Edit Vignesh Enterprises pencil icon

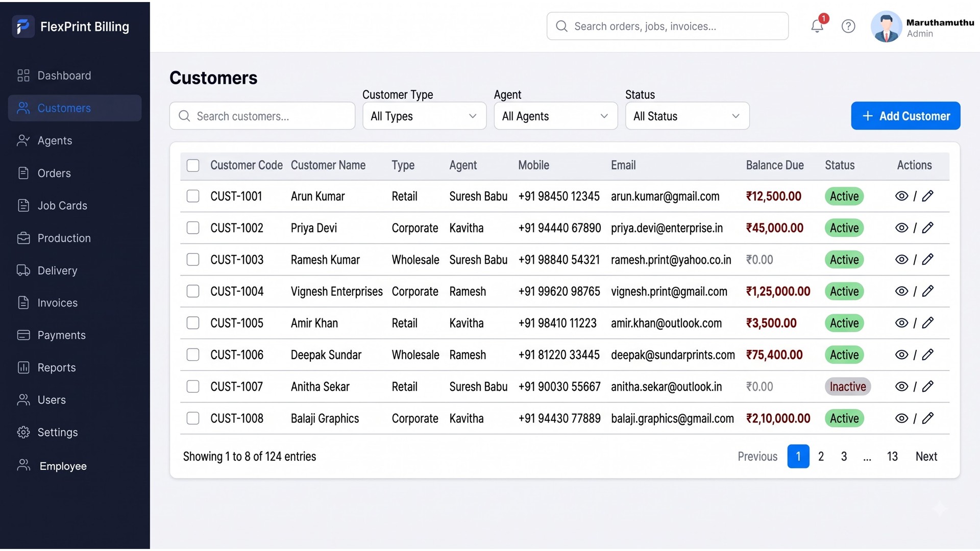coord(928,291)
